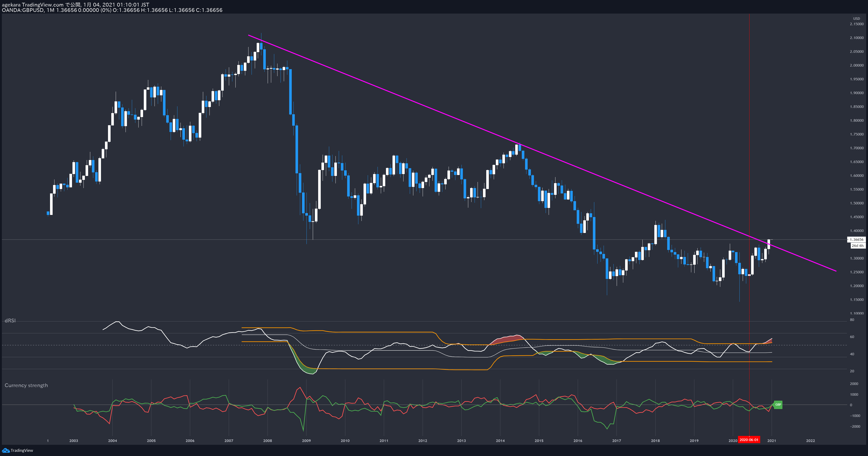Click the USD currency label on price axis
Screen dimensions: 868x456
[856, 18]
